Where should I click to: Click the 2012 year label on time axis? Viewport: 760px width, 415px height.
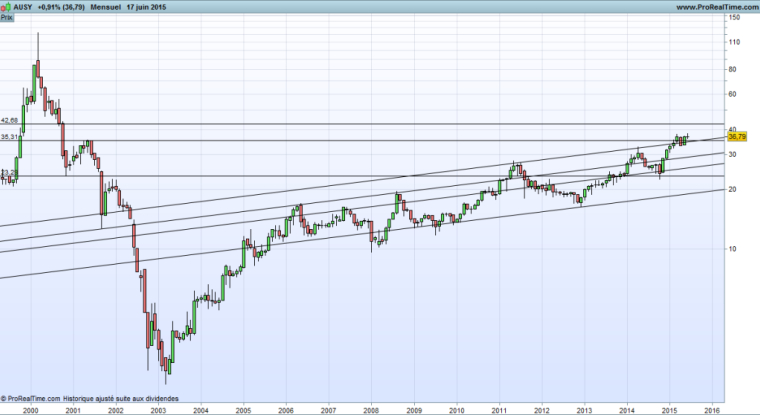coord(542,410)
